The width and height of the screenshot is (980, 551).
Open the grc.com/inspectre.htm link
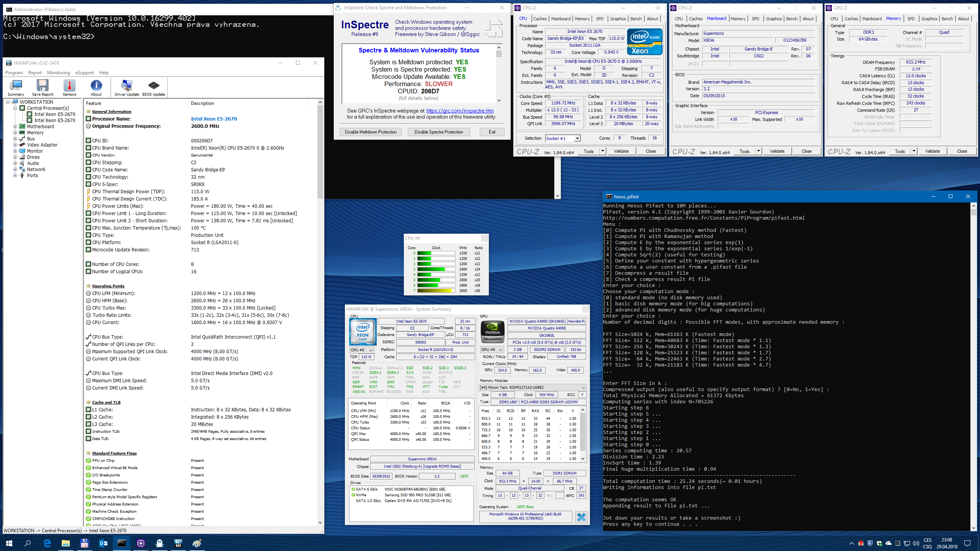pos(460,111)
